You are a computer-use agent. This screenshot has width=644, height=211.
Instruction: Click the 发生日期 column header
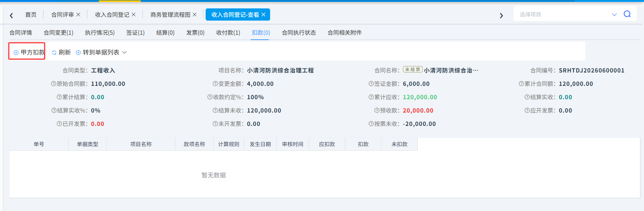click(260, 144)
